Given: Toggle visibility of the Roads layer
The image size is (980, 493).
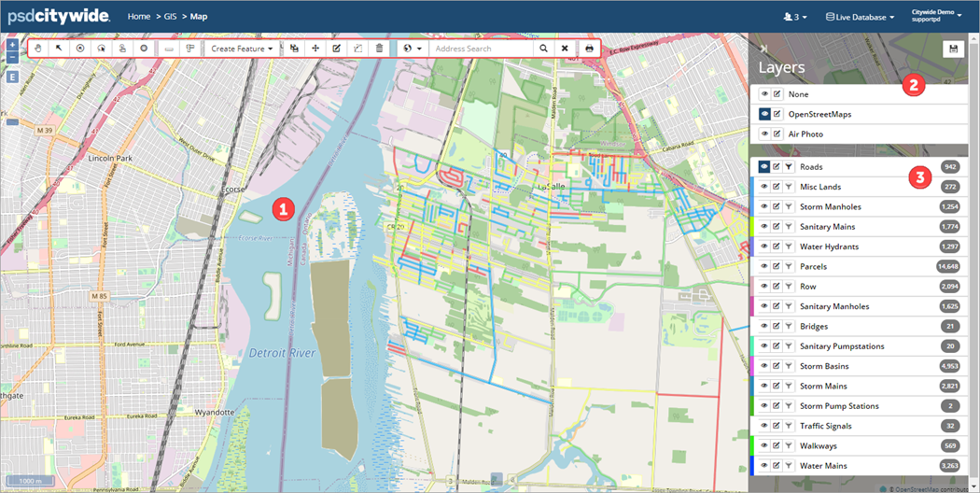Looking at the screenshot, I should click(764, 167).
